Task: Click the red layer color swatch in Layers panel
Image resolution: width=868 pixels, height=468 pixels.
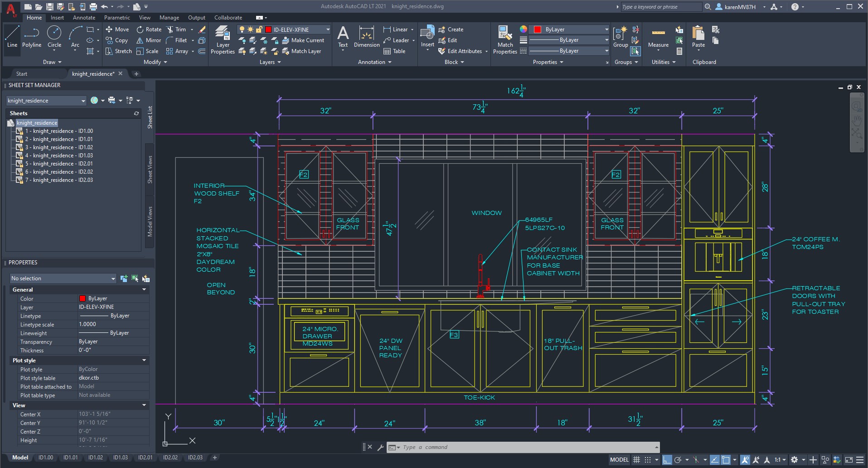Action: coord(268,29)
